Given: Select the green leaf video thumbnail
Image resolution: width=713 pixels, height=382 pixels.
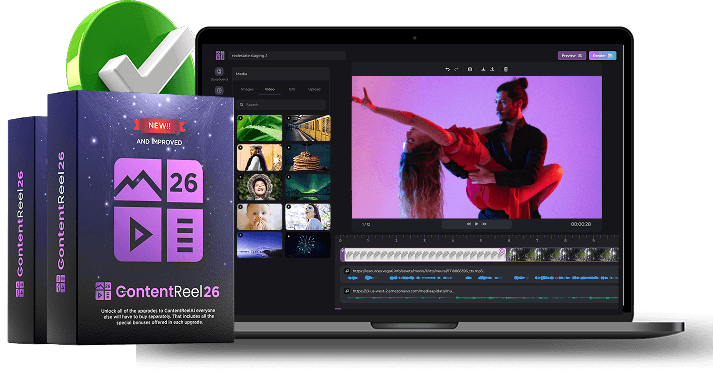Looking at the screenshot, I should [260, 128].
